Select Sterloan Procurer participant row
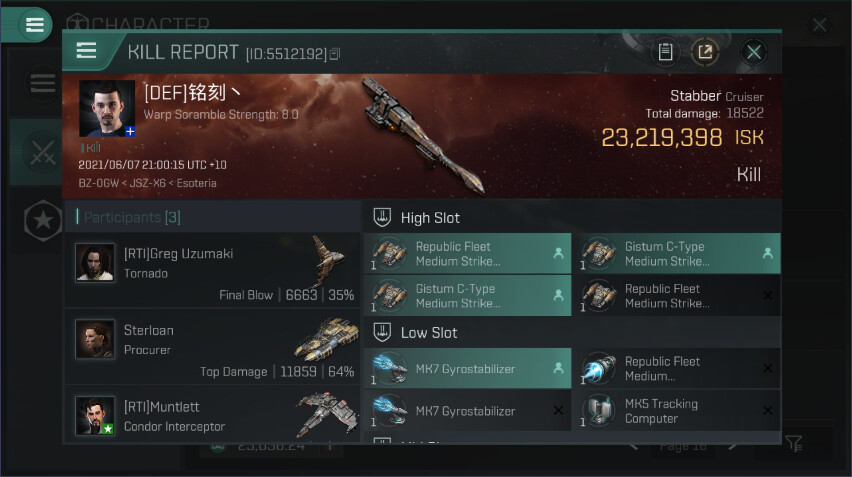The height and width of the screenshot is (477, 852). tap(212, 347)
